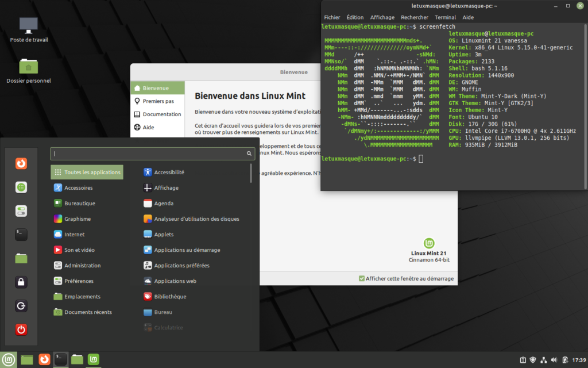This screenshot has height=368, width=588.
Task: Open Firefox from the menu favorites sidebar
Action: coord(21,163)
